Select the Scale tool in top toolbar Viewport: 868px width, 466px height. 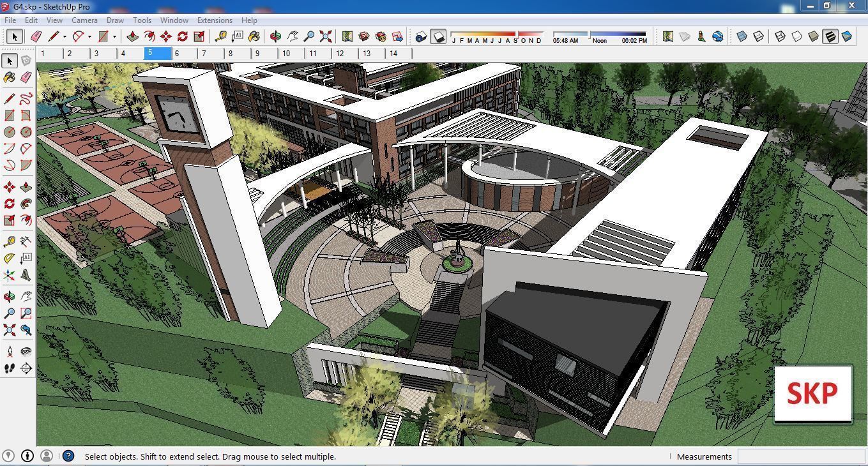click(x=199, y=36)
